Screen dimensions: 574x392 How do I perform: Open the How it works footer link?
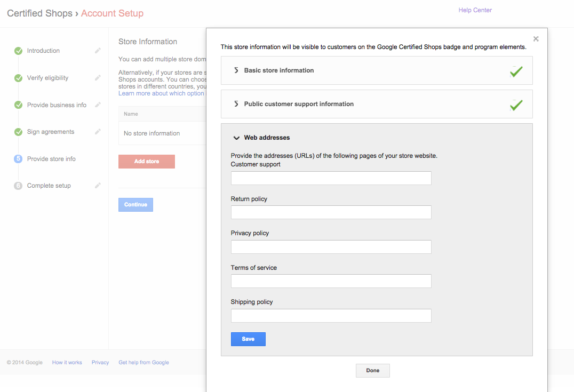[x=67, y=362]
